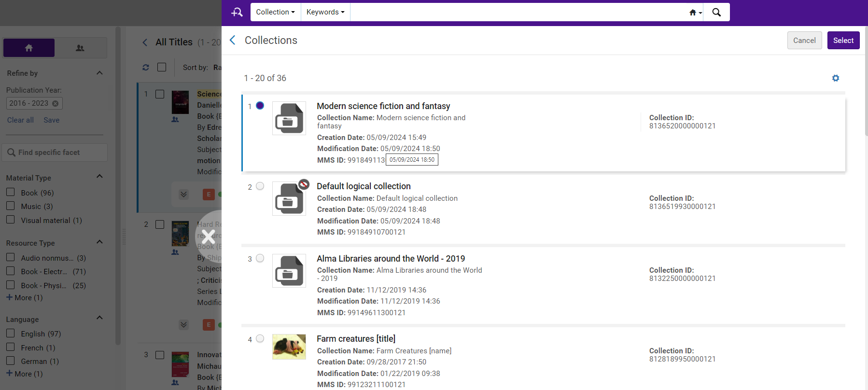The width and height of the screenshot is (868, 390).
Task: Check the Audio nonmusic resource type
Action: coord(11,257)
